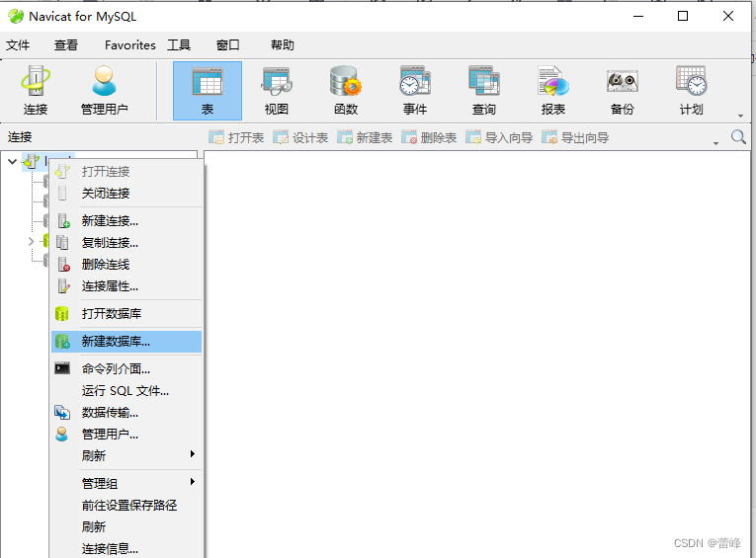This screenshot has height=558, width=756.
Task: Choose 数据传输... in the context menu
Action: [x=126, y=413]
